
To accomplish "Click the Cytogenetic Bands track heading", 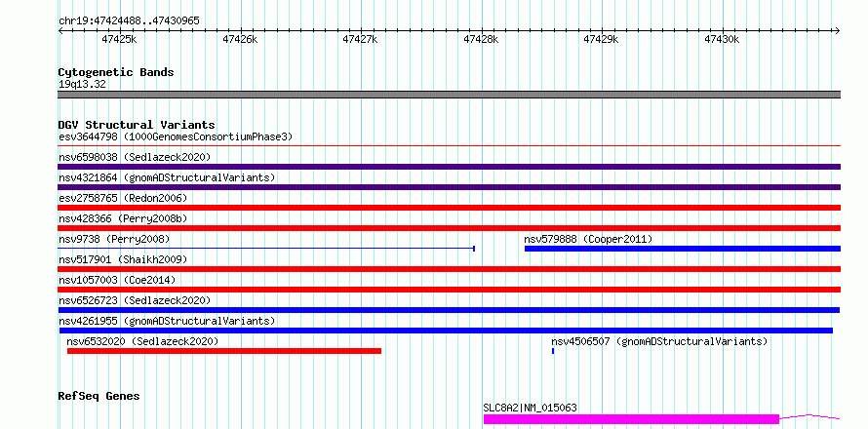I will click(116, 72).
